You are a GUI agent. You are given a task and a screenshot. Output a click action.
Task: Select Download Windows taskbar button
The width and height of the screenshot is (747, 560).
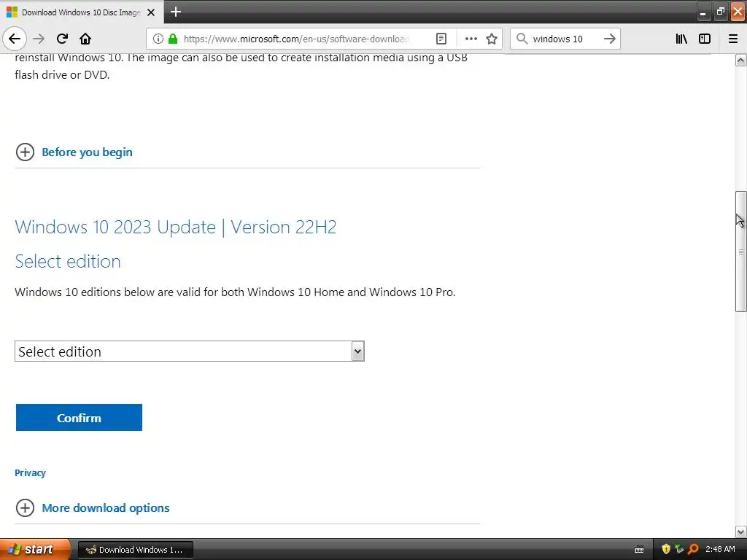coord(135,550)
